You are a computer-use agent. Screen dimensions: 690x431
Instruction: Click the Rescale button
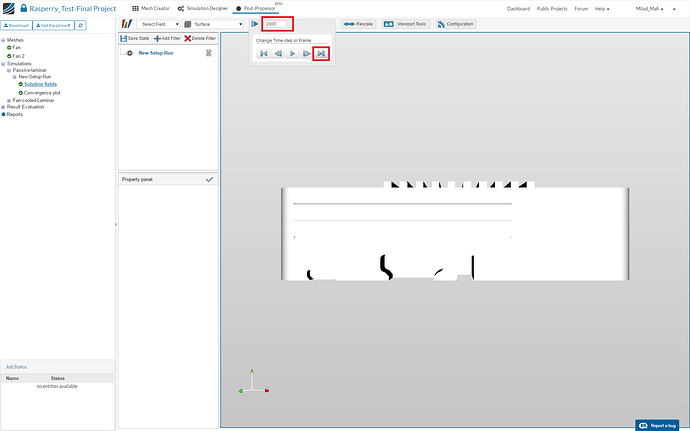pyautogui.click(x=358, y=24)
